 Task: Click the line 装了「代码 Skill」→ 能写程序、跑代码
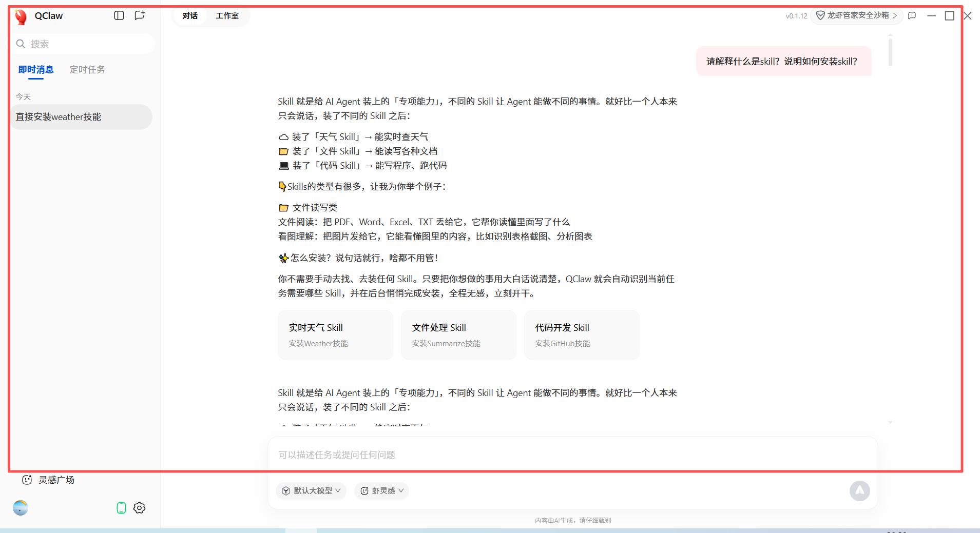[362, 166]
